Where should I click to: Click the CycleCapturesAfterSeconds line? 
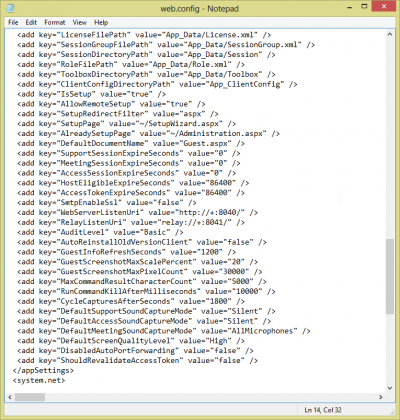tap(131, 301)
